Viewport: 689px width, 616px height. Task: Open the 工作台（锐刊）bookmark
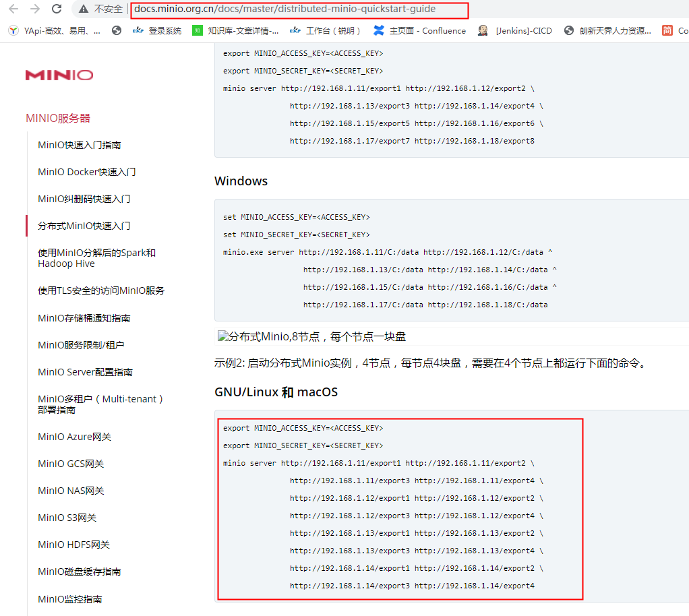click(295, 30)
